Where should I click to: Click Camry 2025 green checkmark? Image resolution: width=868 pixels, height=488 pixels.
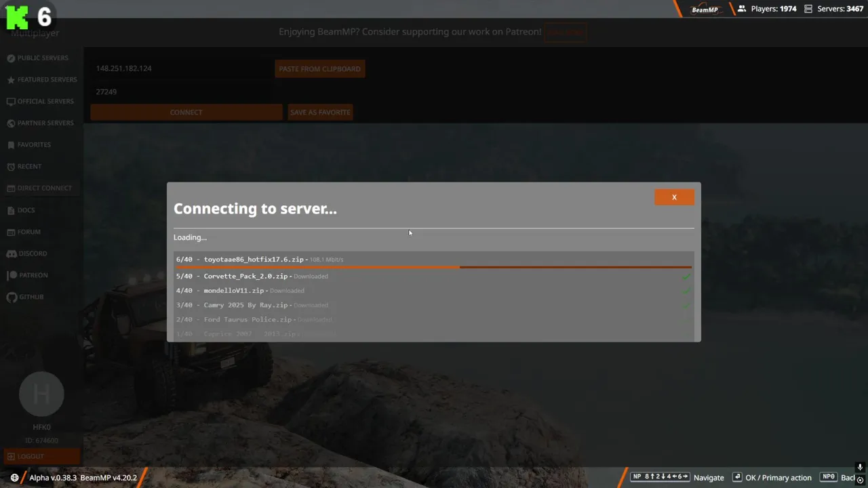coord(686,305)
